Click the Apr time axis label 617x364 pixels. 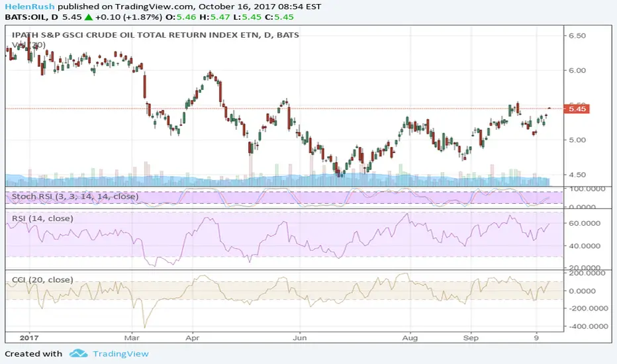pos(193,338)
